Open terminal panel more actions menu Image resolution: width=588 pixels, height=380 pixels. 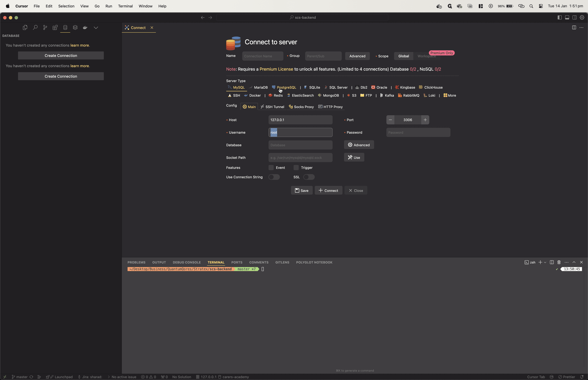pos(567,262)
